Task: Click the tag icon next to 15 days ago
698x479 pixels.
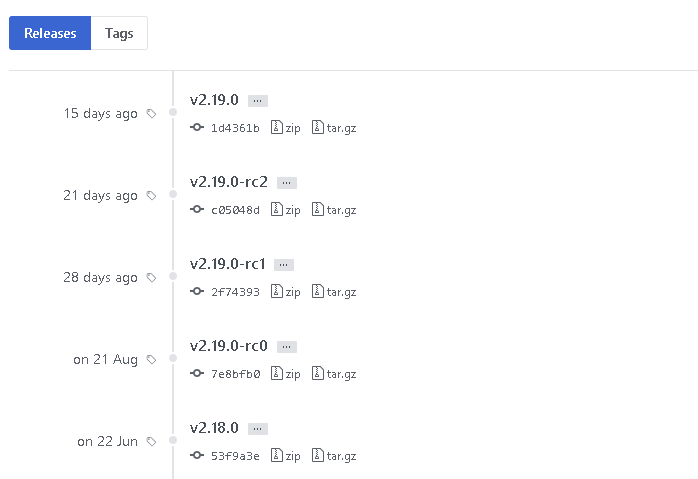Action: point(151,114)
